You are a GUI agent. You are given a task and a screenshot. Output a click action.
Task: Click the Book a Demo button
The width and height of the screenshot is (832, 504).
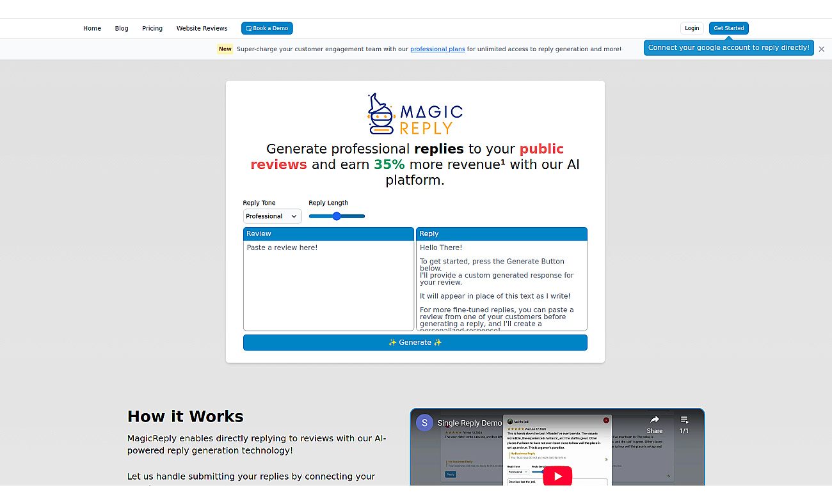click(267, 28)
